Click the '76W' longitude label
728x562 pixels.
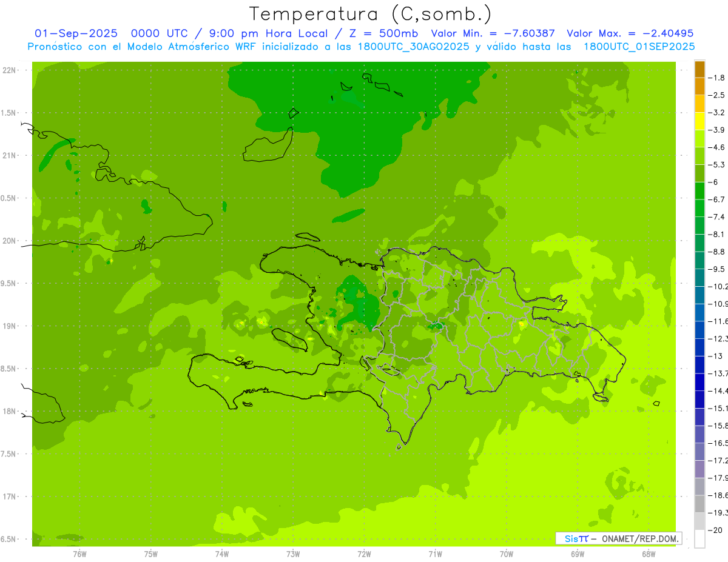click(x=79, y=554)
